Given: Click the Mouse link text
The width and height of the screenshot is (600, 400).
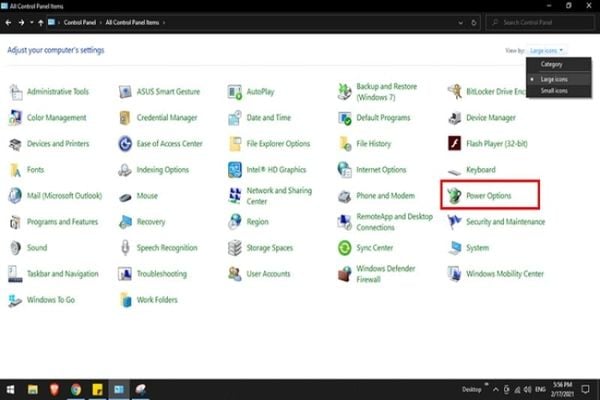Looking at the screenshot, I should click(x=147, y=196).
